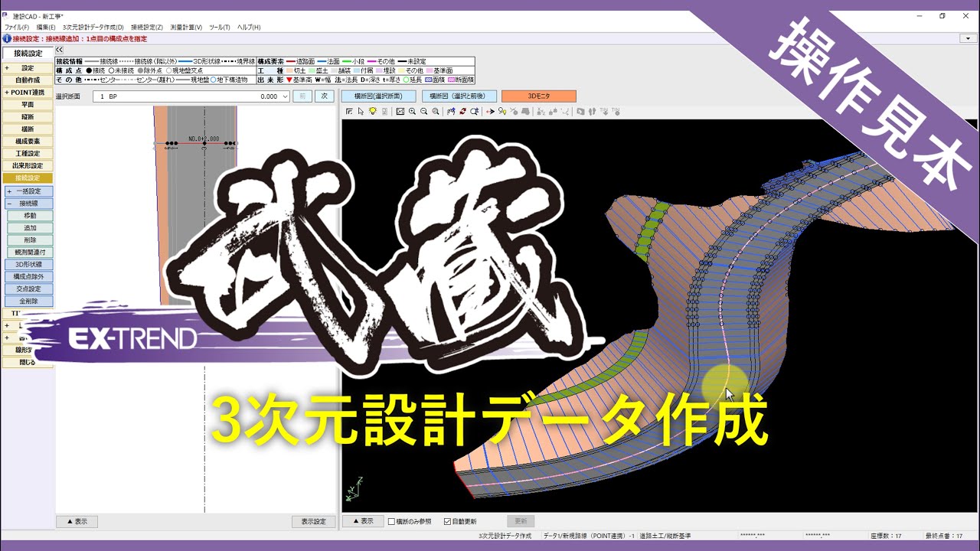The width and height of the screenshot is (980, 551).
Task: Click the 3D形状線 button
Action: coord(29,265)
